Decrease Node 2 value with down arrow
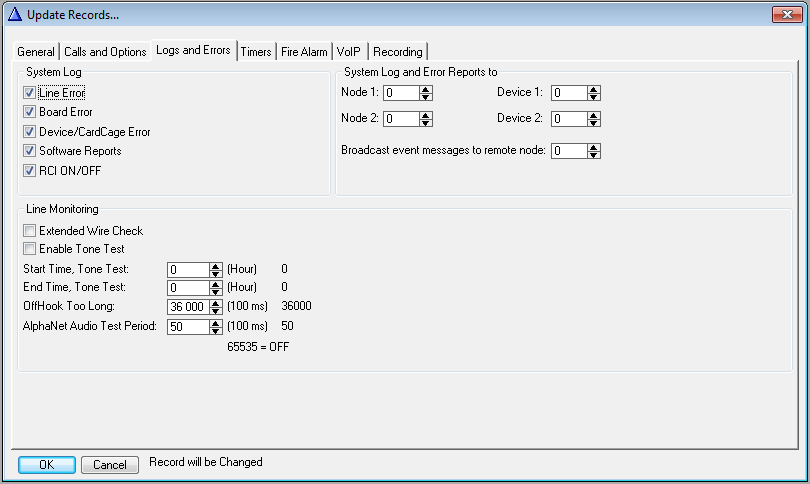Viewport: 810px width, 484px height. (x=426, y=122)
